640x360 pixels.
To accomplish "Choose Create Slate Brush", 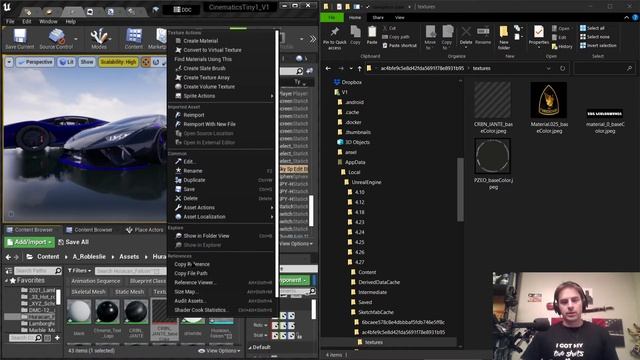I will (204, 68).
